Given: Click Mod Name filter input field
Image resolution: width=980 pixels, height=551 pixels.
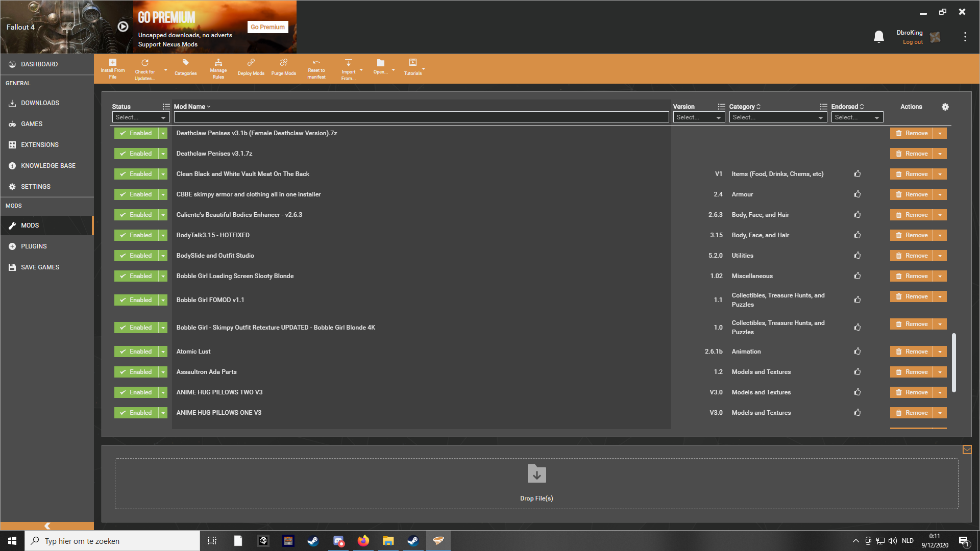Looking at the screenshot, I should 421,117.
